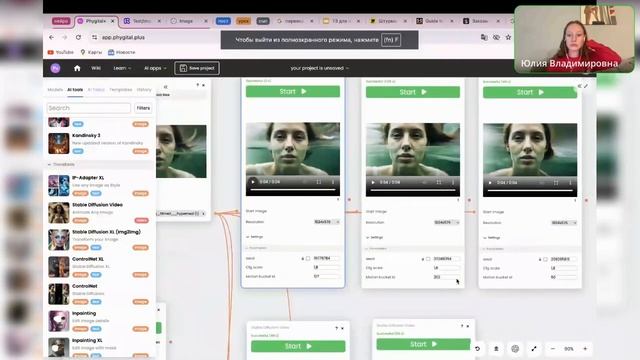The image size is (640, 360).
Task: Switch to the Templates tab
Action: (121, 90)
